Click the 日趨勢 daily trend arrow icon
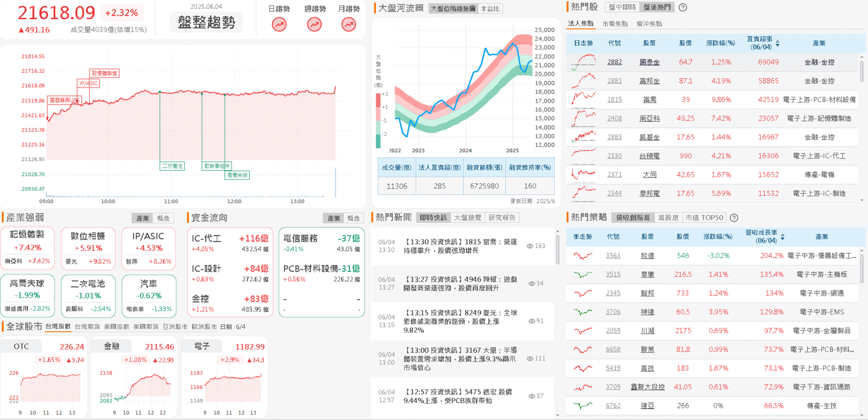The width and height of the screenshot is (868, 420). [279, 24]
